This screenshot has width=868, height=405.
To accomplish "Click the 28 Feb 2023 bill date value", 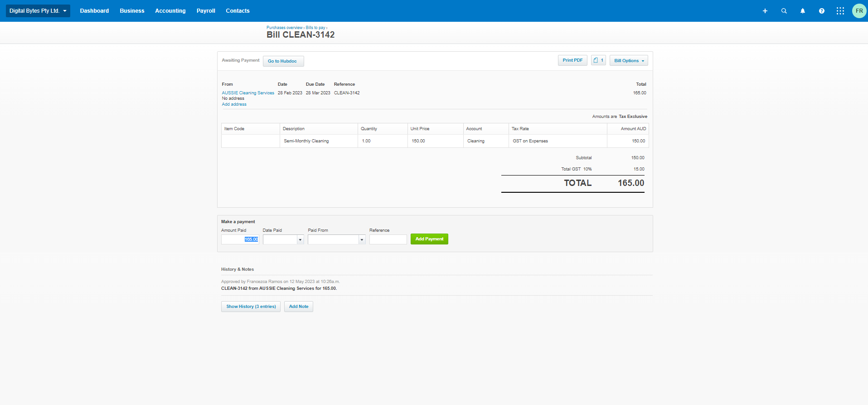I will [290, 93].
